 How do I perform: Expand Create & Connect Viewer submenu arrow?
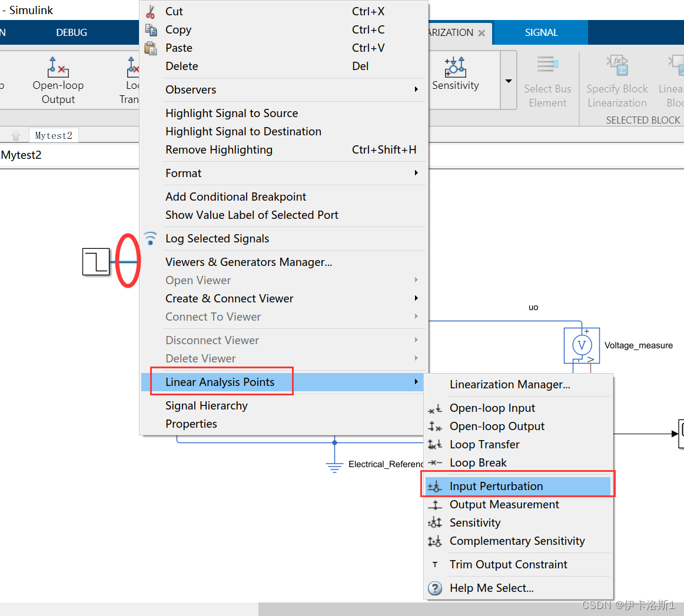[x=416, y=298]
